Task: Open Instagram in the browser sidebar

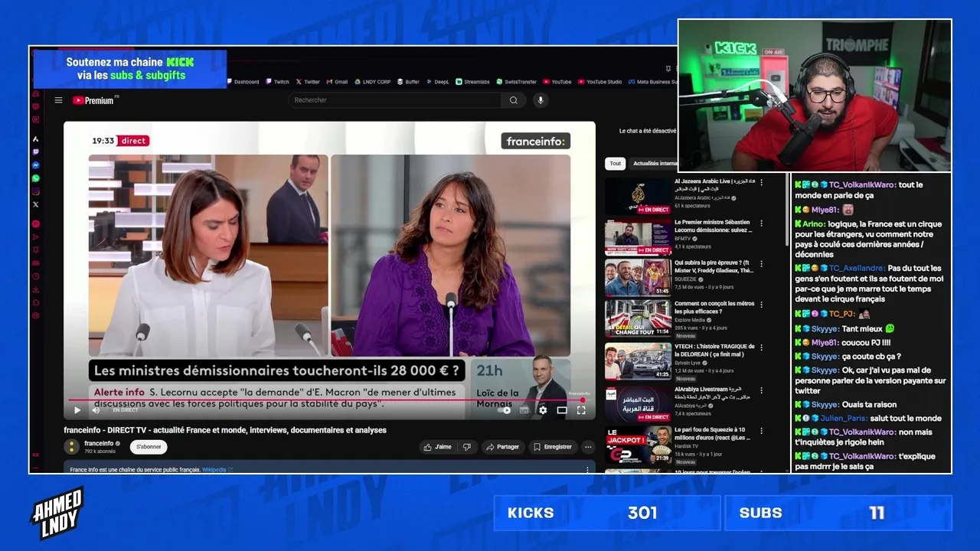Action: 36,191
